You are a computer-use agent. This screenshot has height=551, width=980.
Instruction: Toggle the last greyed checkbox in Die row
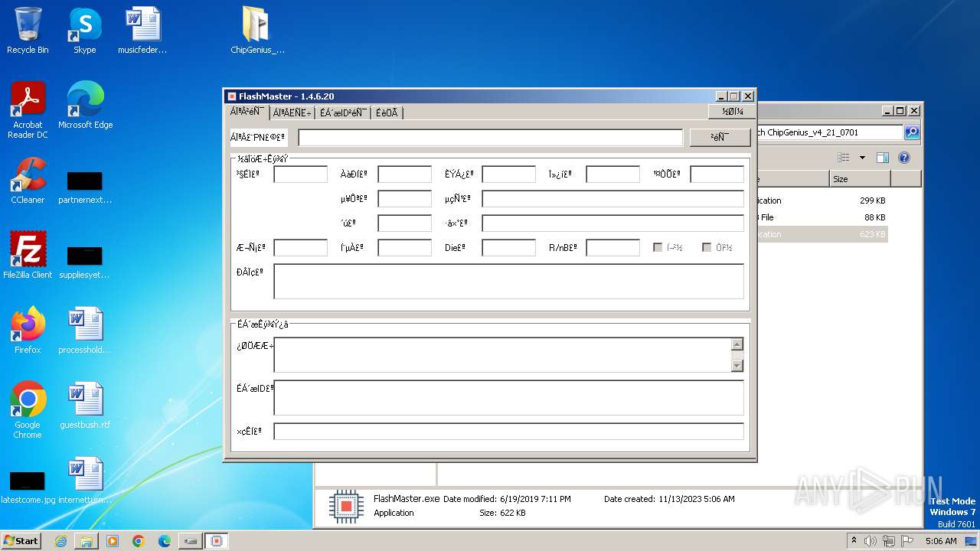[x=707, y=247]
